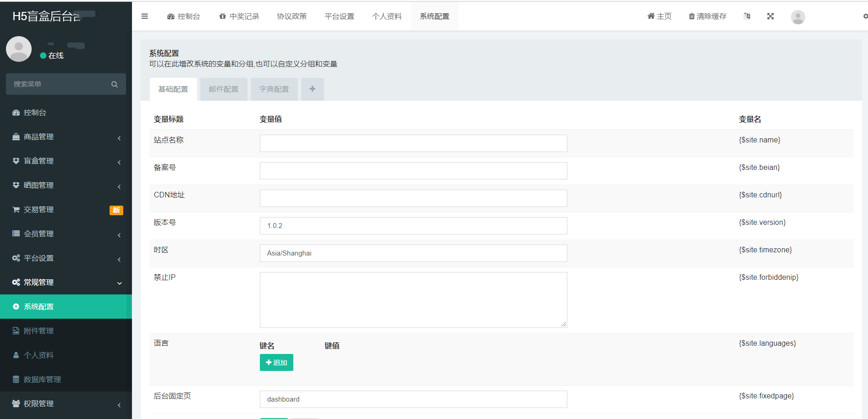
Task: Click the plus tab to add group
Action: 312,89
